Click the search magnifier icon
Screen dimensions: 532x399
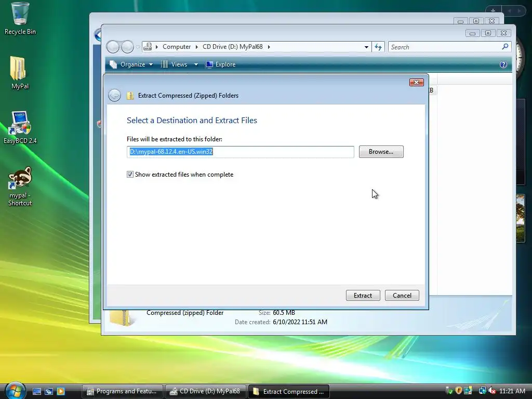[x=505, y=46]
